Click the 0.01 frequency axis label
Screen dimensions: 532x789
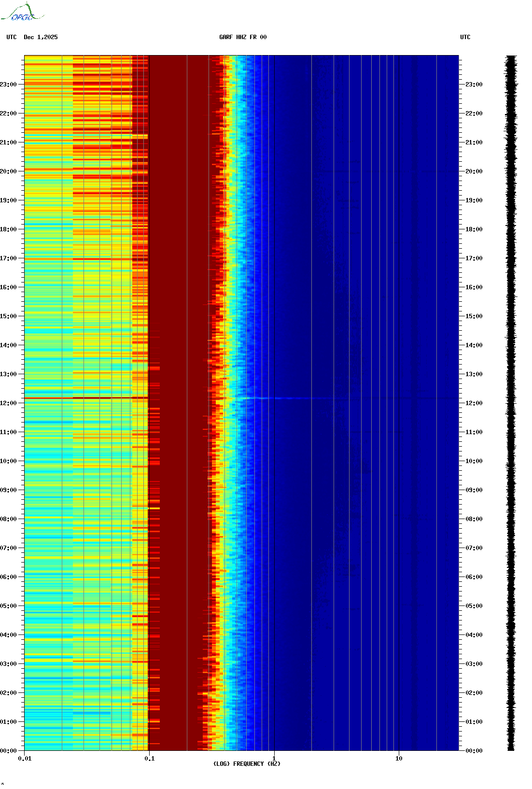(x=25, y=759)
